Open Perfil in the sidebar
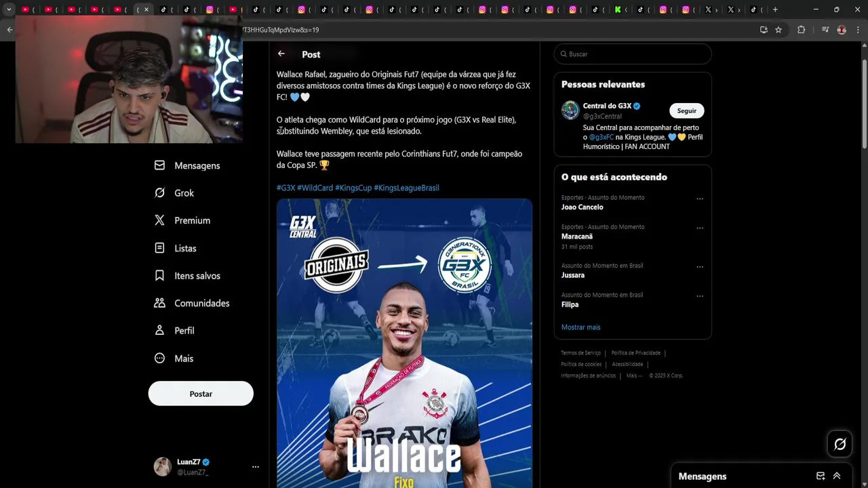The height and width of the screenshot is (488, 868). pos(174,331)
